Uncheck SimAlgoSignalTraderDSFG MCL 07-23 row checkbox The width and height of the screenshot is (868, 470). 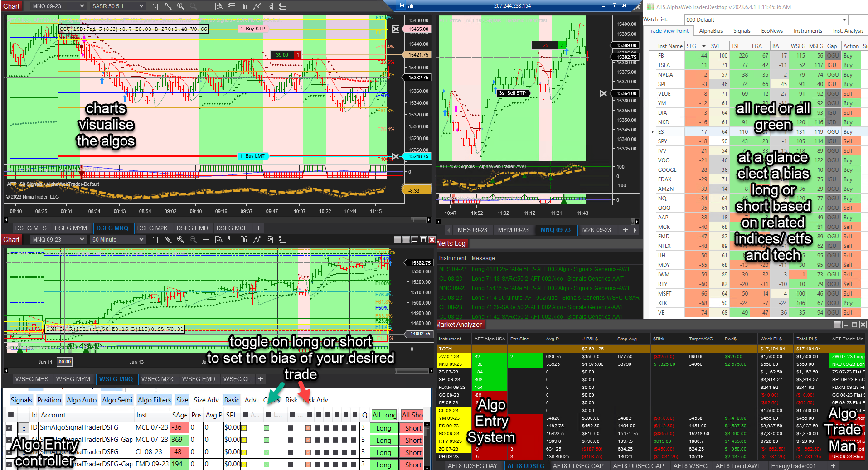(9, 427)
